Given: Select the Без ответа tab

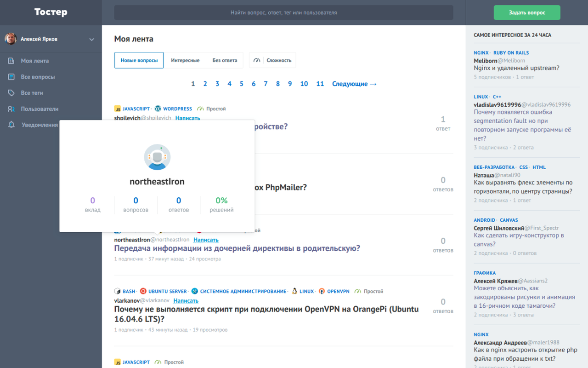Looking at the screenshot, I should (x=225, y=60).
